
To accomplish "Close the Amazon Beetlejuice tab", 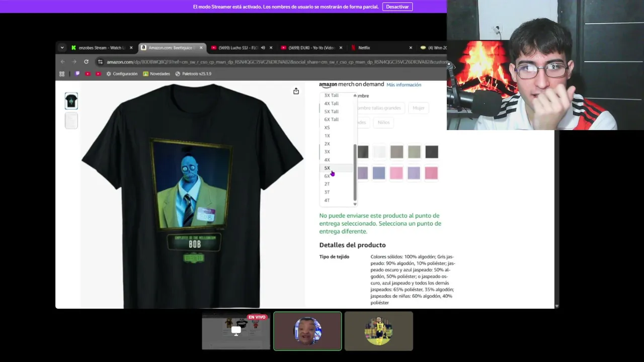I will tap(201, 48).
